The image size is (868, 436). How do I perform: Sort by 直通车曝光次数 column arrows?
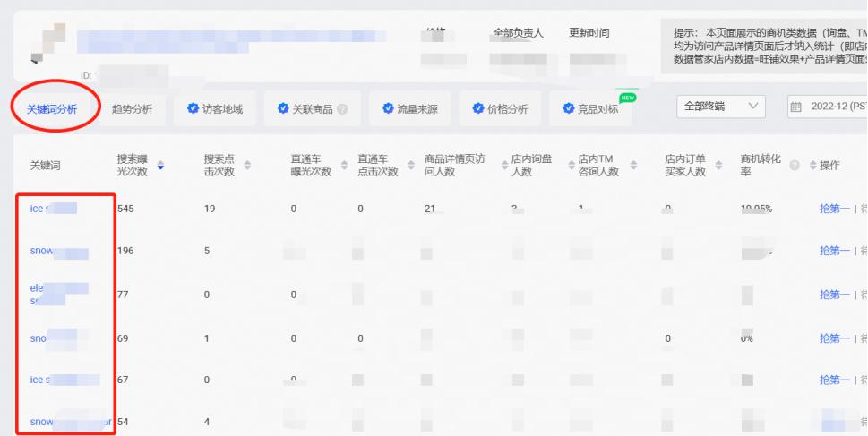[x=344, y=165]
